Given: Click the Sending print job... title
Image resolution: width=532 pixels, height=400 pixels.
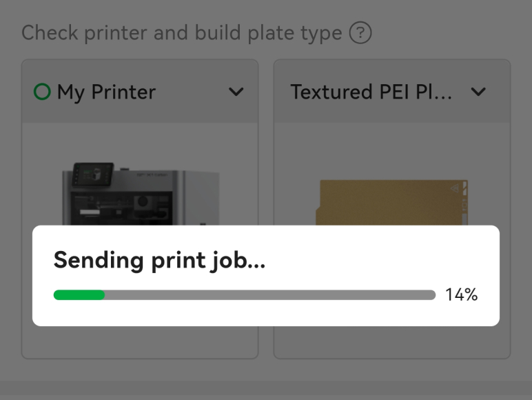Looking at the screenshot, I should click(159, 260).
